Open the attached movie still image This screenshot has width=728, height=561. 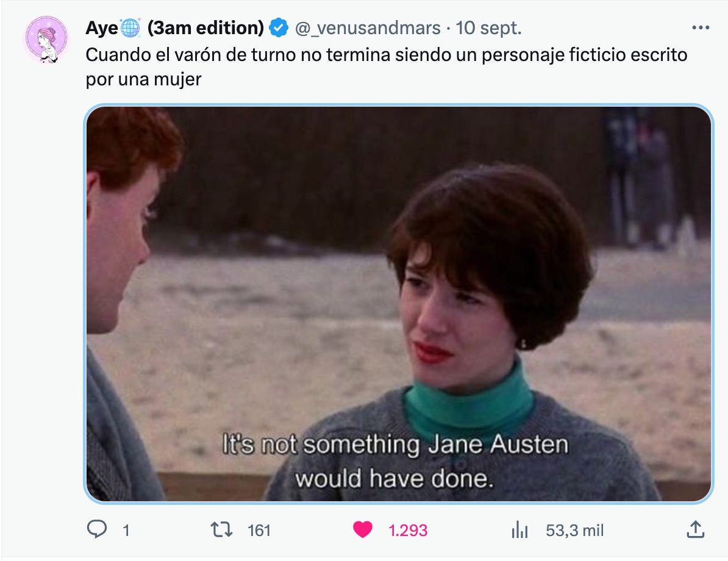[x=398, y=304]
